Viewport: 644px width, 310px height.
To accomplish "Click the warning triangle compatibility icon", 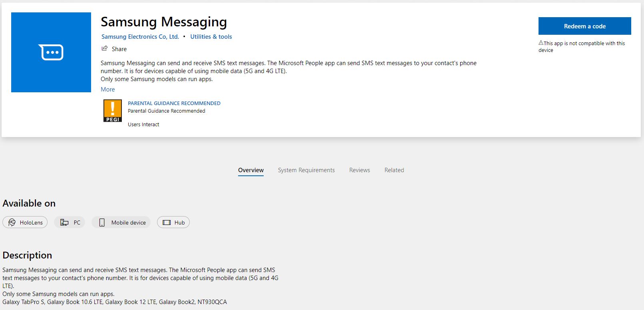I will 541,43.
